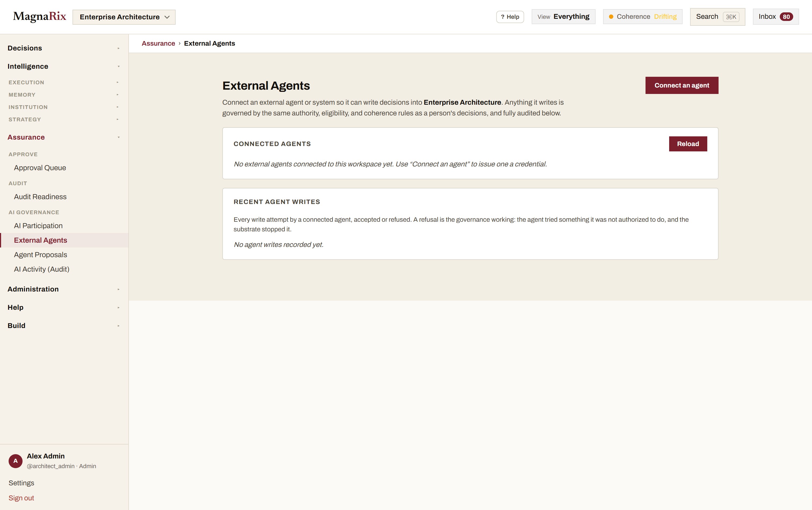The width and height of the screenshot is (812, 510).
Task: Click the MagnaRix logo
Action: click(39, 17)
